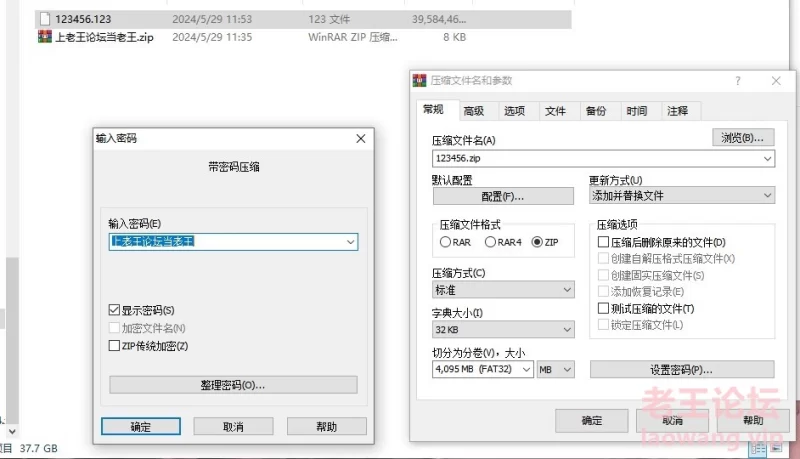Select RAR4 format radio button
This screenshot has height=459, width=800.
[x=490, y=242]
